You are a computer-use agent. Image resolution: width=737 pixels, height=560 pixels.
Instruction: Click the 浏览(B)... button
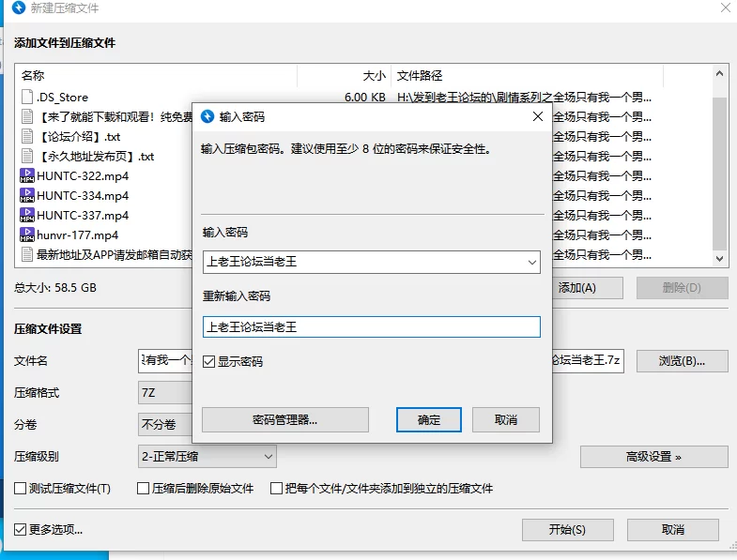coord(682,361)
